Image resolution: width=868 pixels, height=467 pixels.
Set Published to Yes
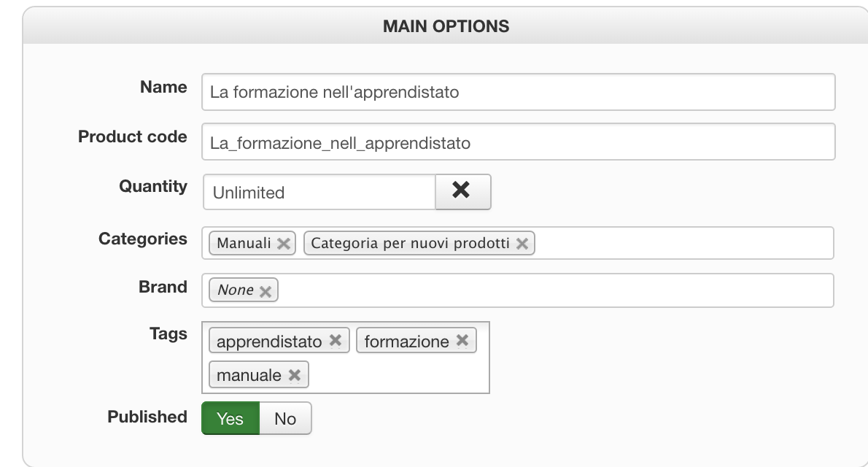[x=230, y=419]
